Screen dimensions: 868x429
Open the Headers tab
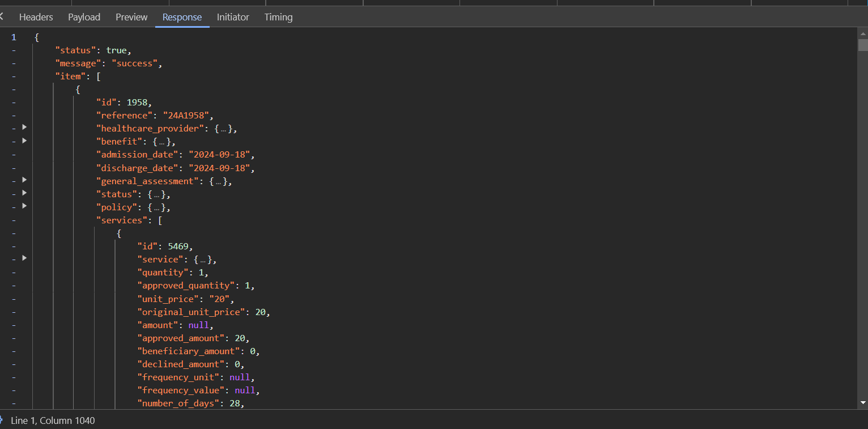coord(36,17)
